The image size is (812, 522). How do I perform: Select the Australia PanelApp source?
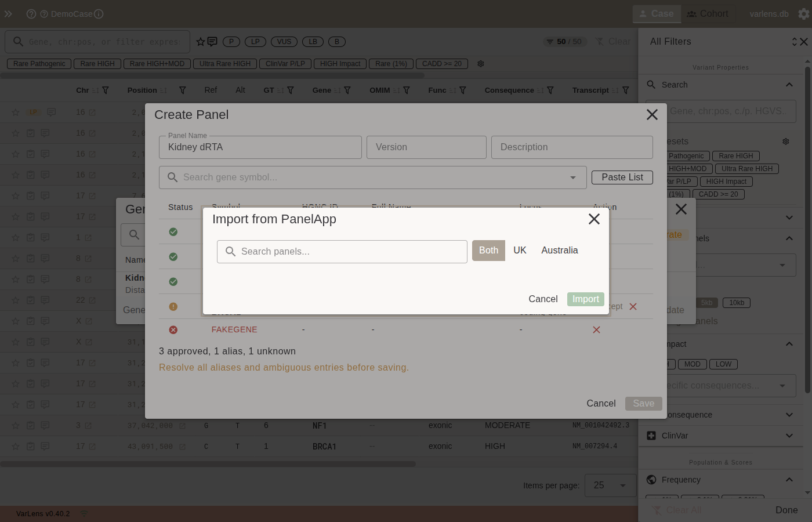click(x=559, y=250)
